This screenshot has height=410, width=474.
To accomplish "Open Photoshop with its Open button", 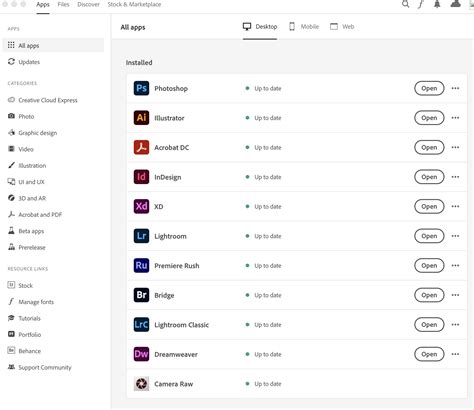I will point(429,88).
